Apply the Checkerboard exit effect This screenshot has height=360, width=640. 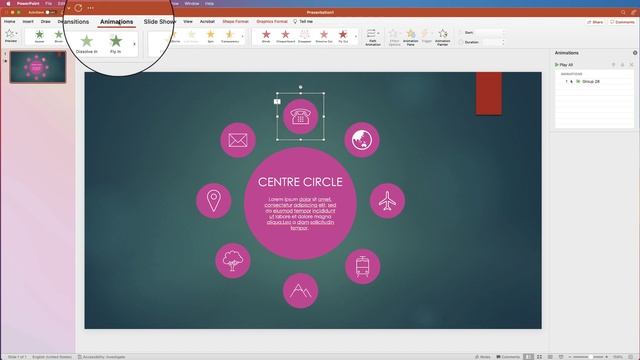tap(285, 36)
